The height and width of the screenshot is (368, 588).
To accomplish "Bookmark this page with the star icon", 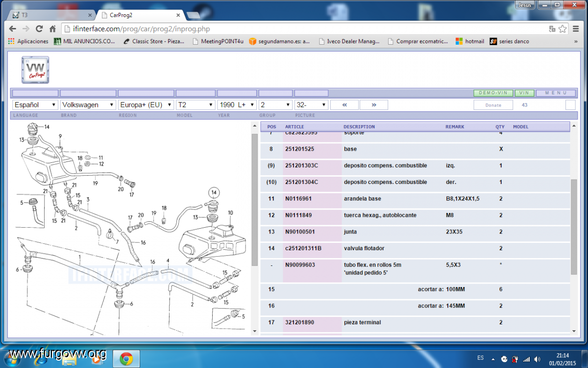I will [x=563, y=29].
